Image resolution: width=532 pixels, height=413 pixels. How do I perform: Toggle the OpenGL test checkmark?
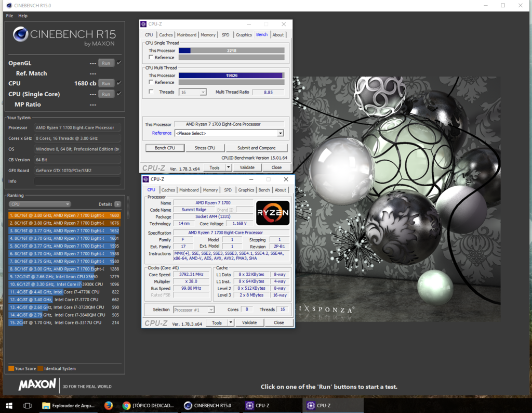tap(119, 63)
